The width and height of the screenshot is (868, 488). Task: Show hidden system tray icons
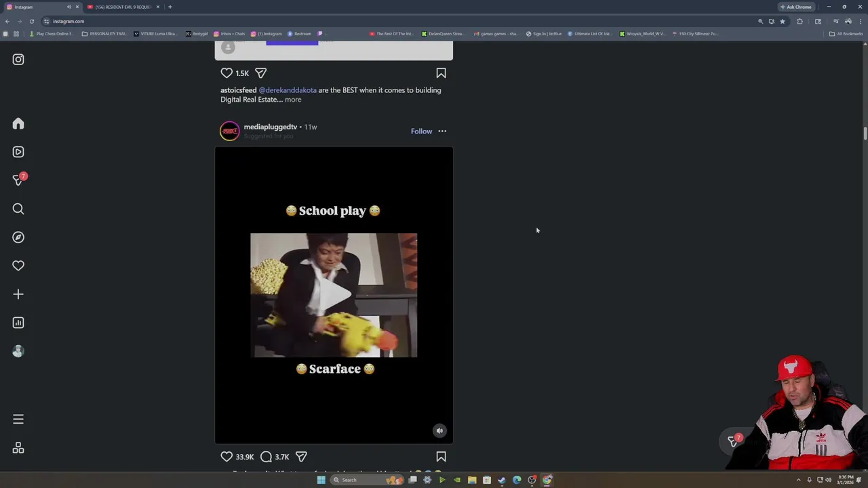tap(799, 480)
